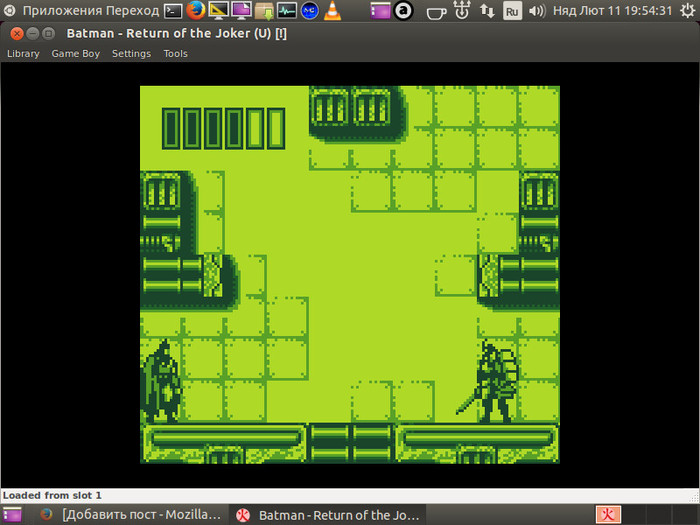This screenshot has width=700, height=525.
Task: Open the system monitor launcher icon
Action: (x=287, y=11)
